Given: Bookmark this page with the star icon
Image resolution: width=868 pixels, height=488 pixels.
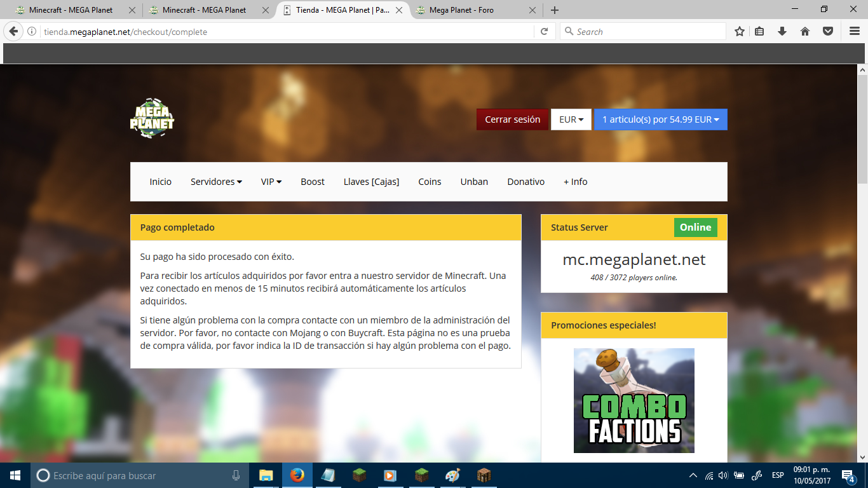Looking at the screenshot, I should click(740, 32).
